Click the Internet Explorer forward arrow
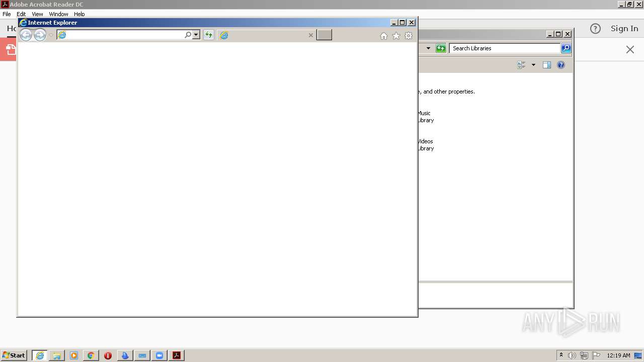The height and width of the screenshot is (362, 644). pyautogui.click(x=40, y=35)
